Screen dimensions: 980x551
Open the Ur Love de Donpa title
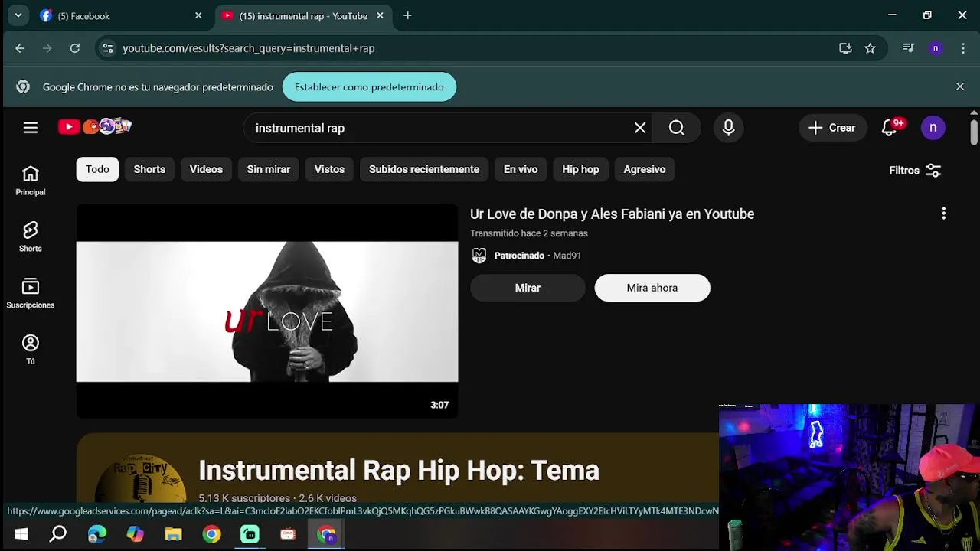tap(612, 214)
